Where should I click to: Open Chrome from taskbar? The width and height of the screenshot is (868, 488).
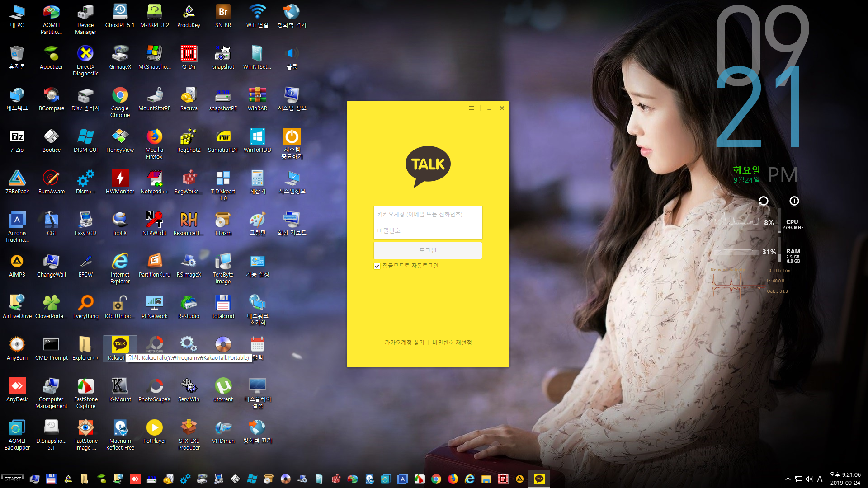click(x=436, y=479)
